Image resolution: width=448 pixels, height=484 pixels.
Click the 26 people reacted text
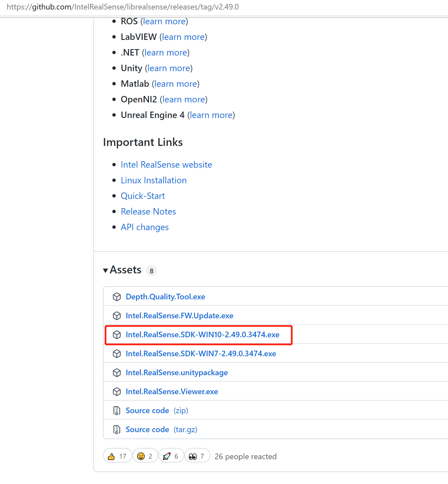246,456
